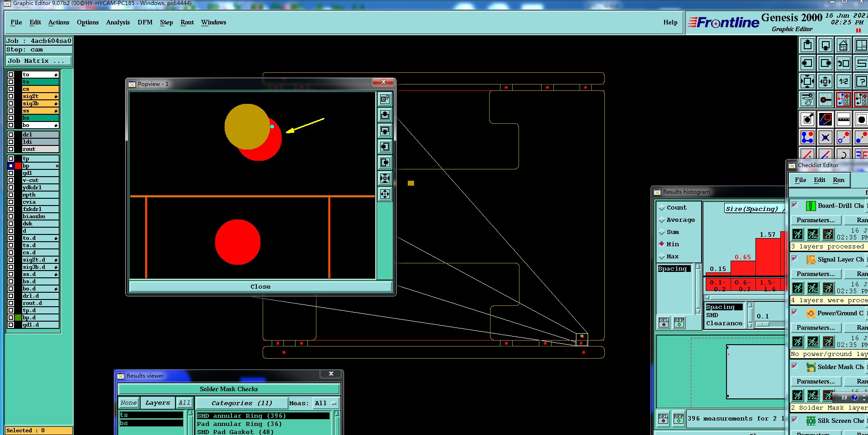Click the Signal Layer Check icon
The height and width of the screenshot is (435, 868).
(811, 260)
